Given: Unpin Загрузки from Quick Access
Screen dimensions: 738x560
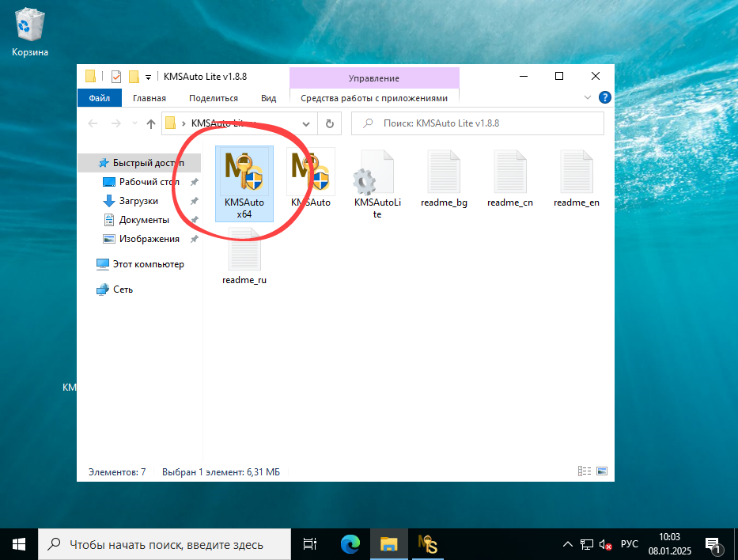Looking at the screenshot, I should tap(194, 200).
